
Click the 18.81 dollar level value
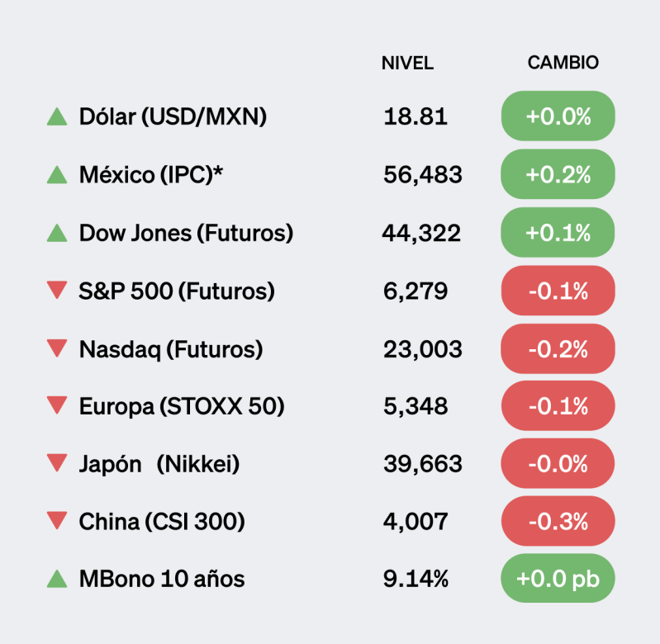(415, 117)
